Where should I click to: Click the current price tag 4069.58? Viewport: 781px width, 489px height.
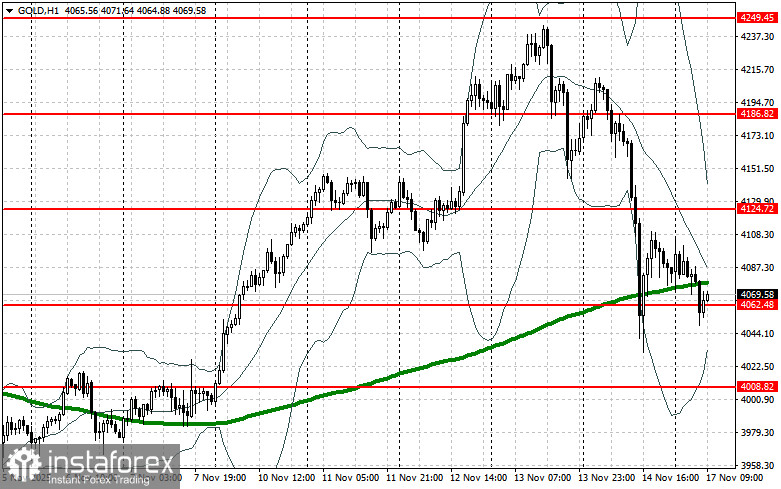click(757, 294)
